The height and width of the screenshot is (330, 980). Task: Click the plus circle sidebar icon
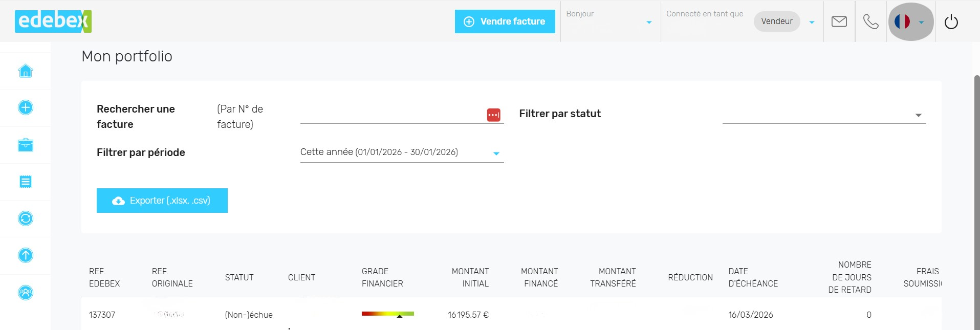[26, 107]
